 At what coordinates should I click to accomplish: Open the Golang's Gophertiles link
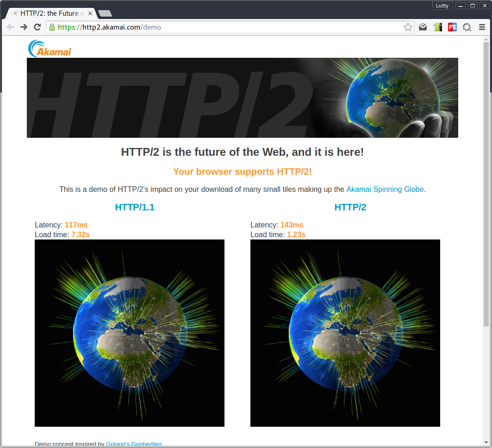point(134,444)
